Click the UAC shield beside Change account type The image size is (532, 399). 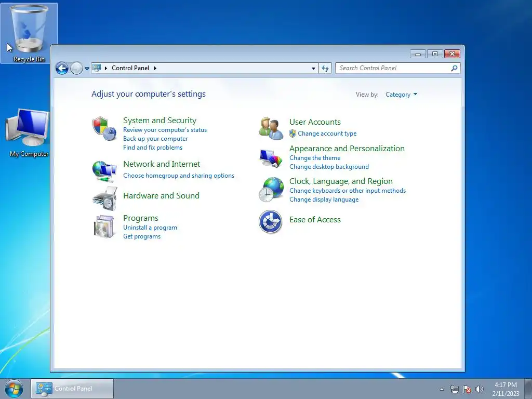pos(292,134)
